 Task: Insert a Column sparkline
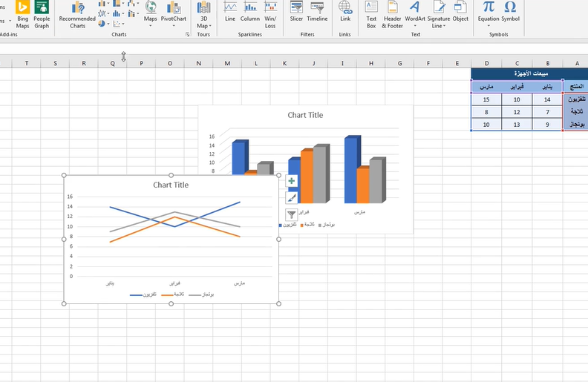click(x=250, y=11)
